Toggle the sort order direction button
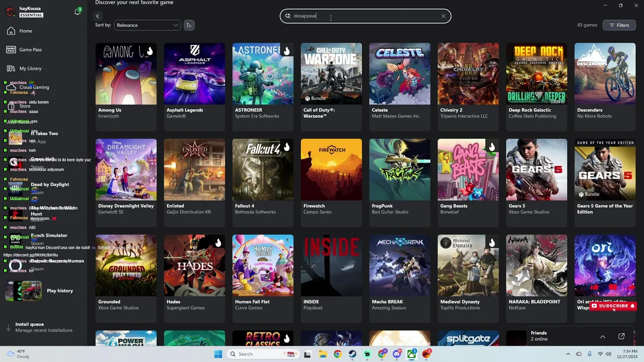Screen dimensions: 644x362 pyautogui.click(x=189, y=25)
